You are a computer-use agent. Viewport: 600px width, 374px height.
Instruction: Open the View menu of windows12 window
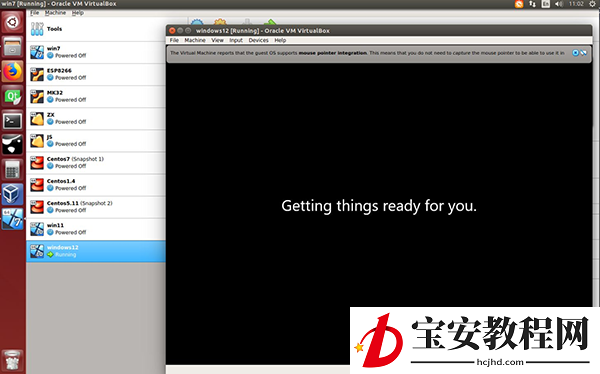click(x=217, y=40)
